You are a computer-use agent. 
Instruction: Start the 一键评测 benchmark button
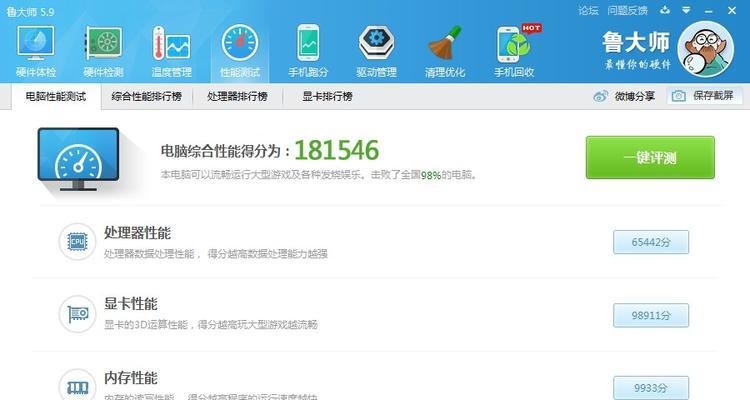click(x=650, y=157)
